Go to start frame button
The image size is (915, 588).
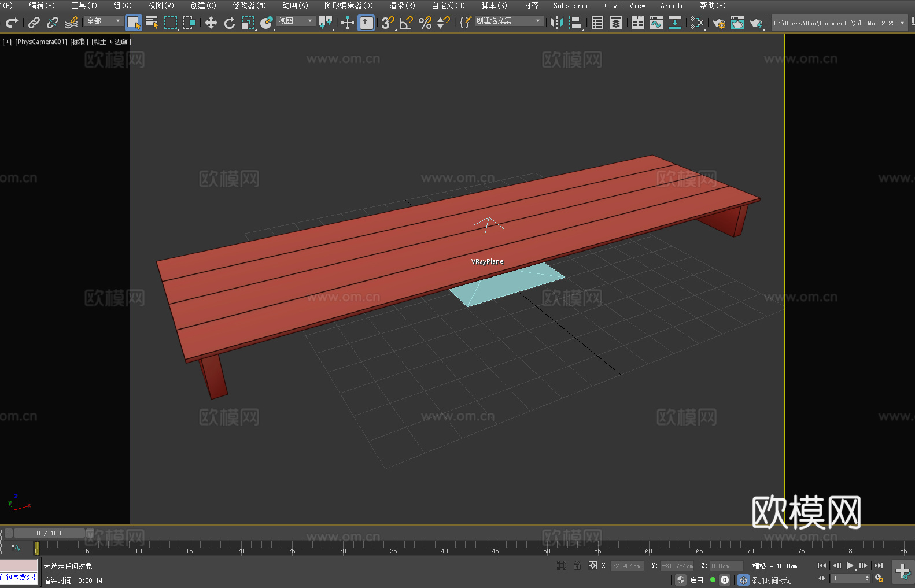(822, 565)
